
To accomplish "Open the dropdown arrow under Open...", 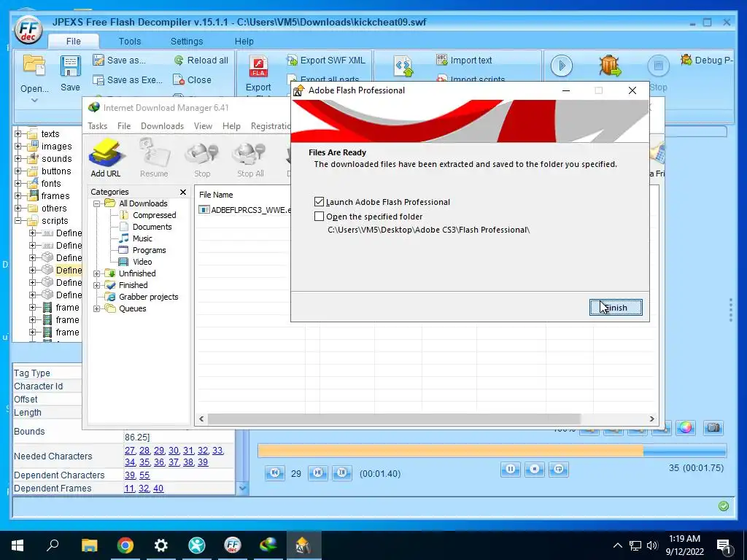I will pyautogui.click(x=34, y=100).
